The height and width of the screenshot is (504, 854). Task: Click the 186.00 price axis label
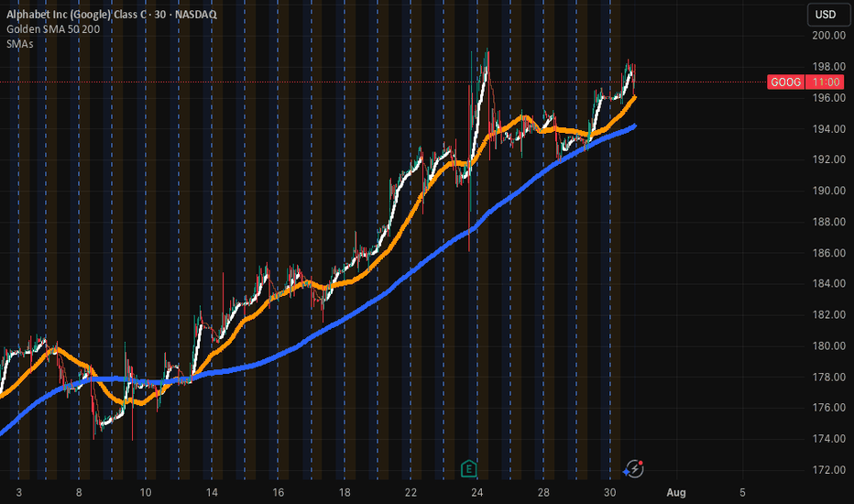point(828,252)
